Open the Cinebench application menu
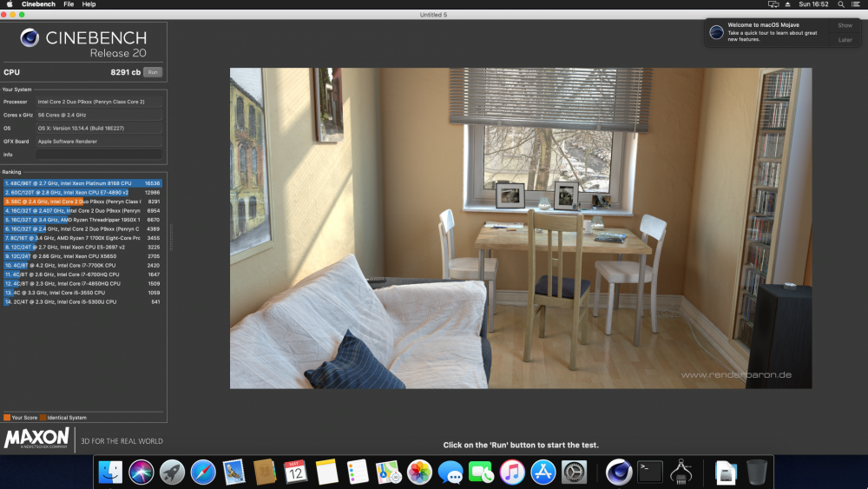Image resolution: width=868 pixels, height=489 pixels. pyautogui.click(x=38, y=3)
